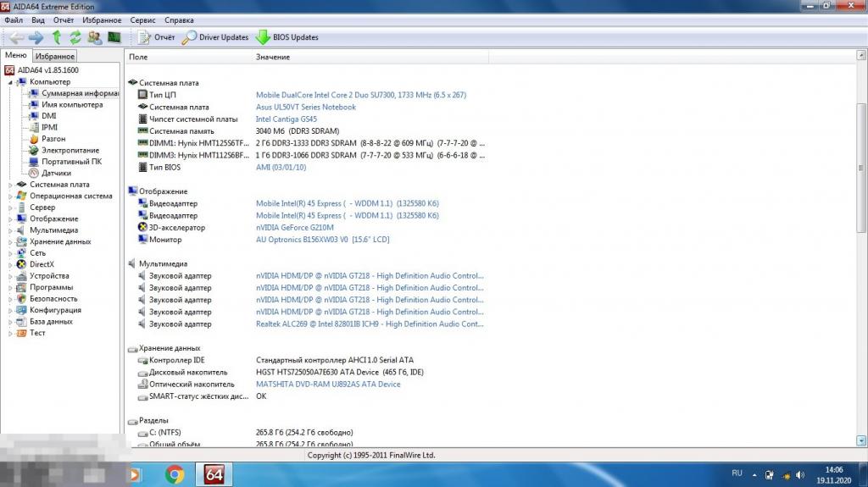Open the AMI (03/01/10) BIOS link
The image size is (868, 487).
pos(281,167)
